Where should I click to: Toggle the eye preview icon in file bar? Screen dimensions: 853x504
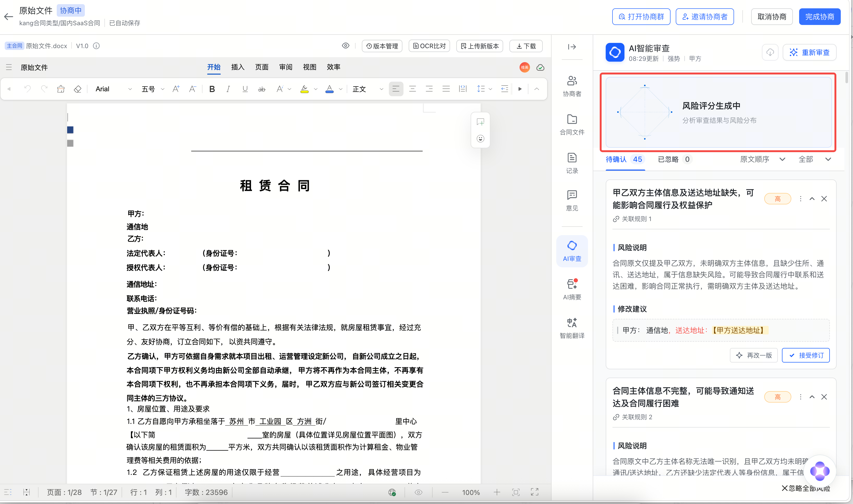coord(346,46)
